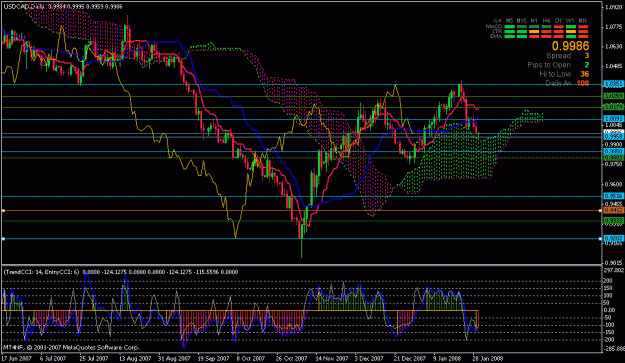
Task: Click the 25 Jul 2007 date label
Action: 94,358
